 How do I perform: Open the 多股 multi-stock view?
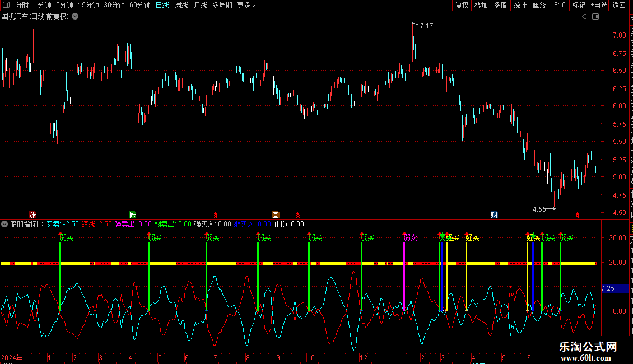500,5
